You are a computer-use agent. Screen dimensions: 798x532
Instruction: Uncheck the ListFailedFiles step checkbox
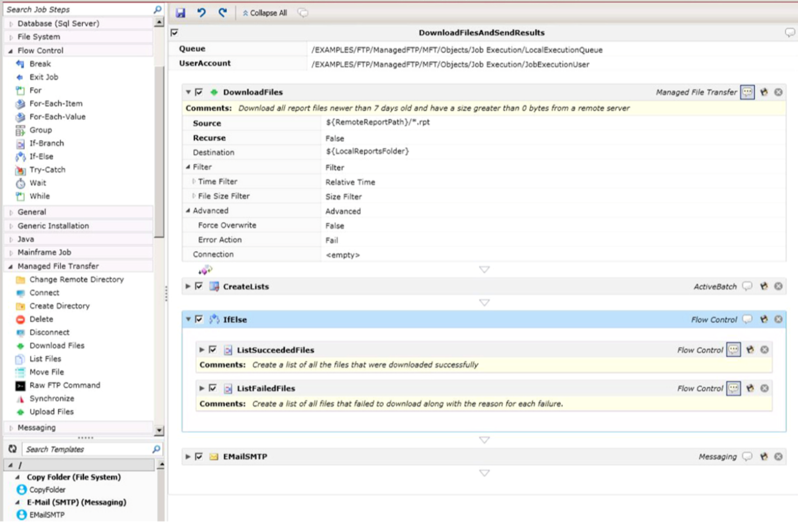[x=212, y=389]
